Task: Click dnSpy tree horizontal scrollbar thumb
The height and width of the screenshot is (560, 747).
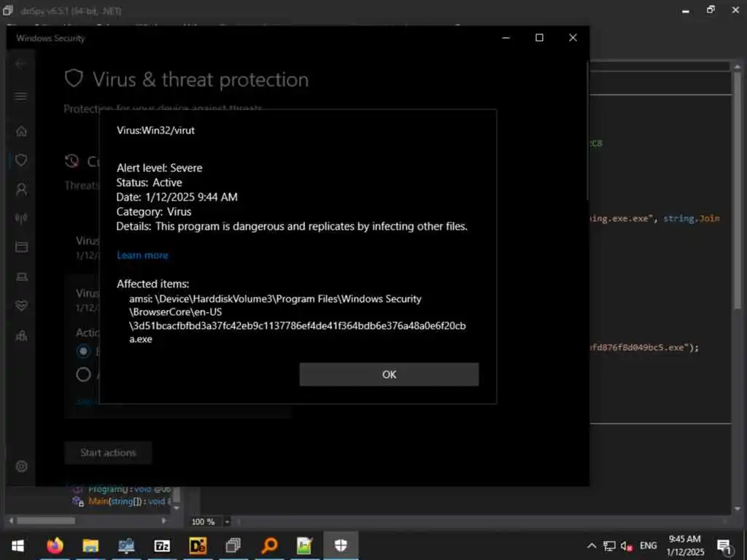Action: pyautogui.click(x=46, y=521)
